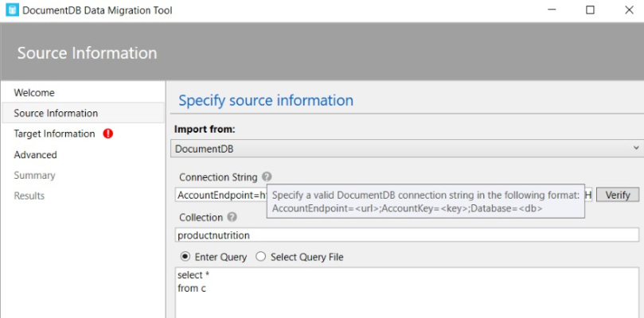Select the Select Query File option
The image size is (644, 318).
pos(262,257)
